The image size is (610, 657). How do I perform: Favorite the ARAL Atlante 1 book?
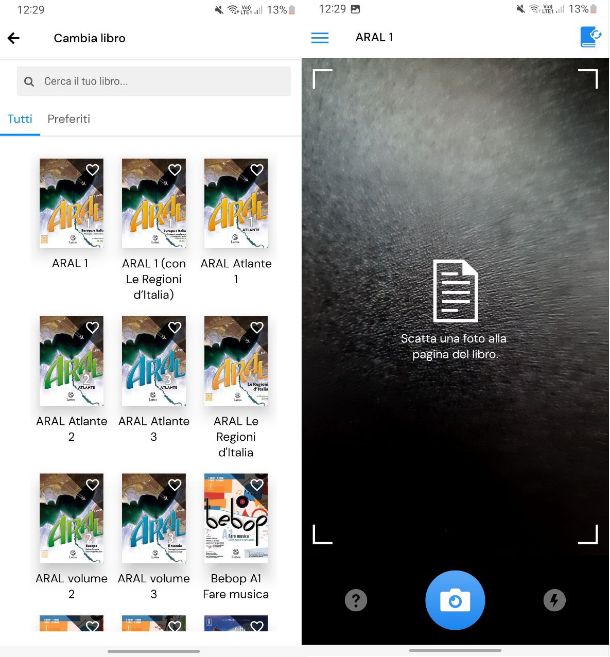click(256, 170)
